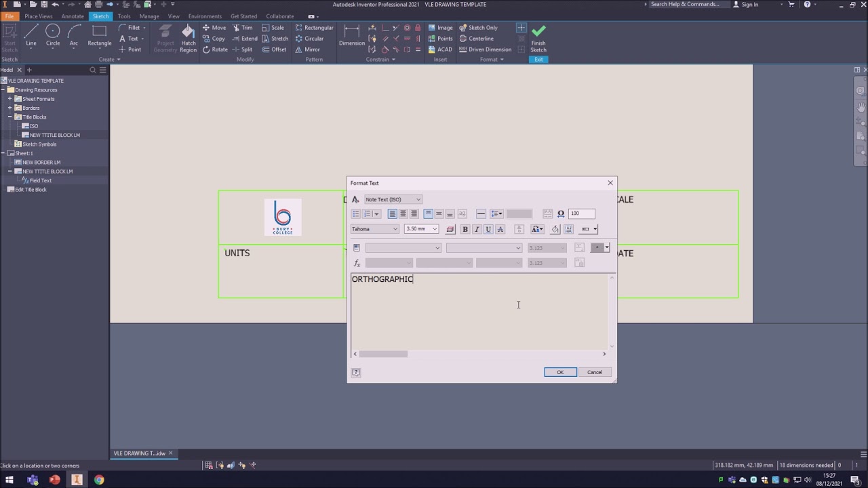
Task: Select the Rectangle sketch tool
Action: pos(99,35)
